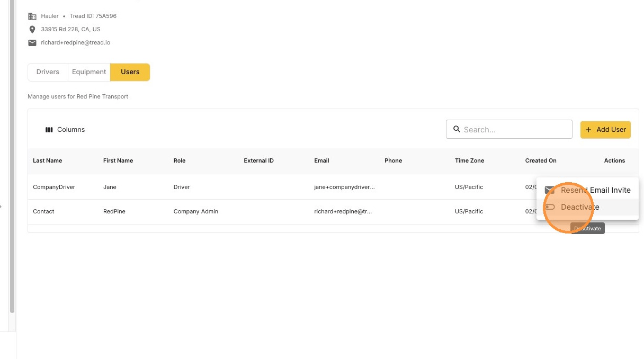Screen dimensions: 644x359
Task: Click the richard+redpine@tread.io company email text
Action: click(x=75, y=43)
